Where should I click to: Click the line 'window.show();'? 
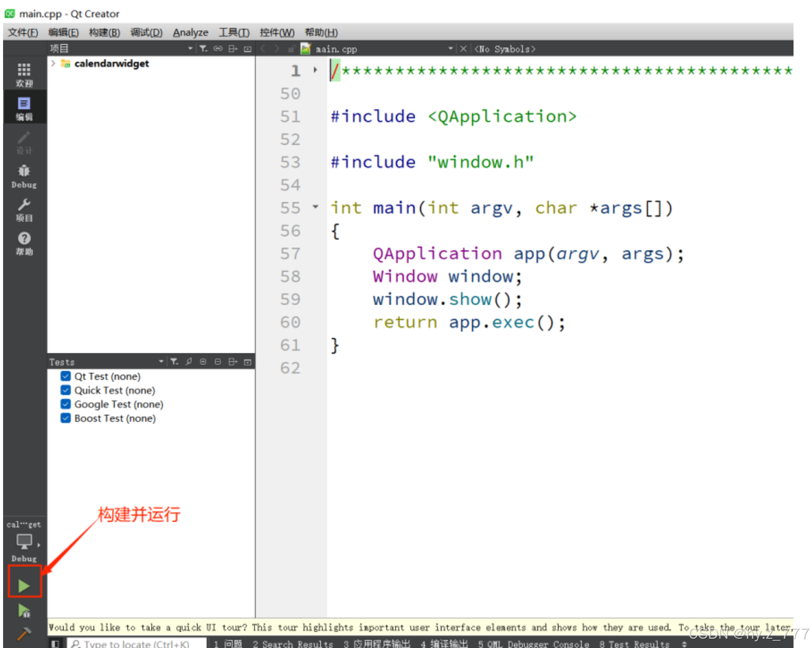[x=447, y=299]
